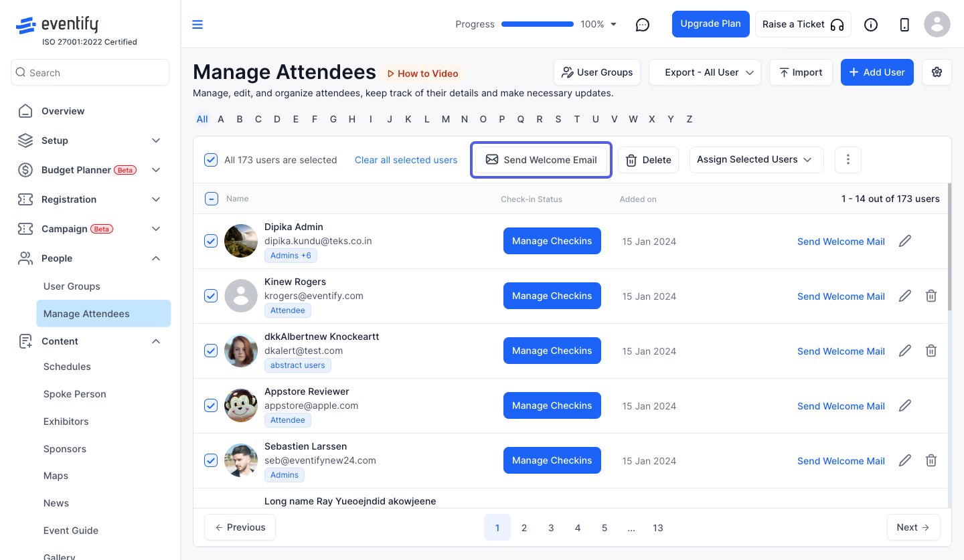Viewport: 964px width, 560px height.
Task: Delete dkkAlbertnew Knockeartt with trash icon
Action: tap(931, 351)
